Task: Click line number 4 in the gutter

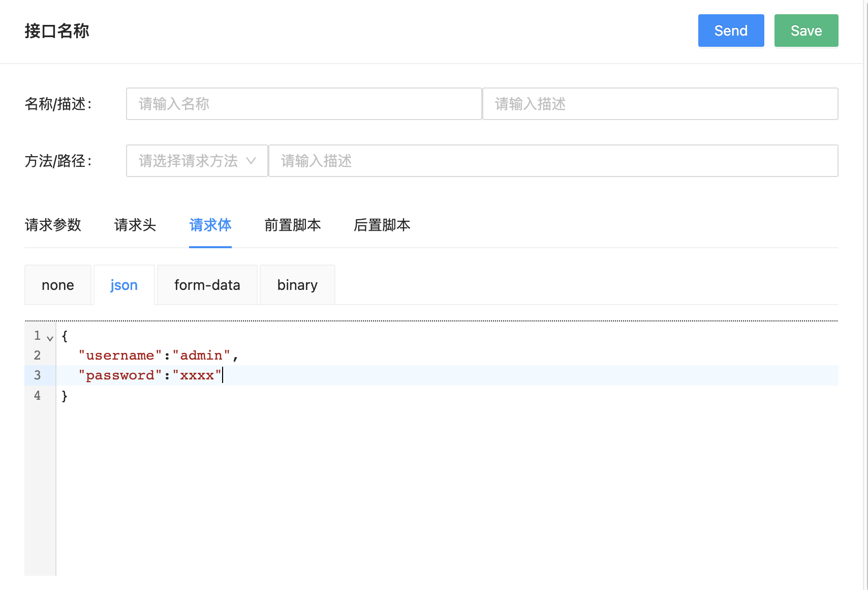Action: (x=37, y=395)
